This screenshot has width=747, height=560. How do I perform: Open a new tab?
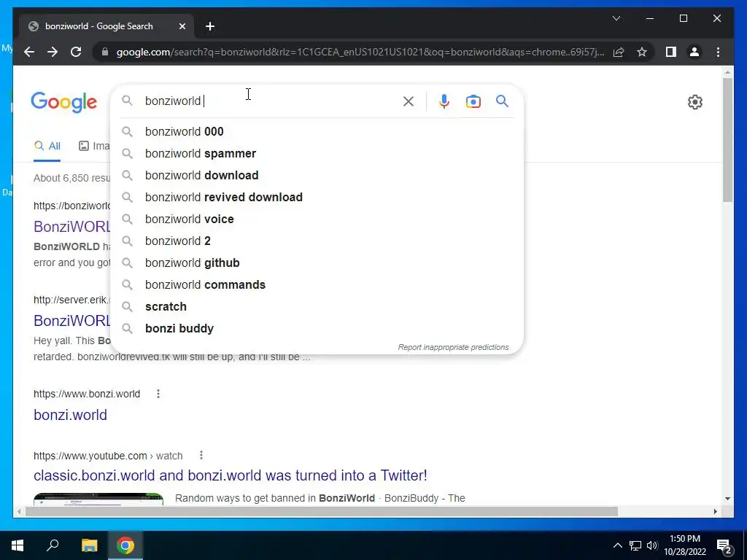210,27
